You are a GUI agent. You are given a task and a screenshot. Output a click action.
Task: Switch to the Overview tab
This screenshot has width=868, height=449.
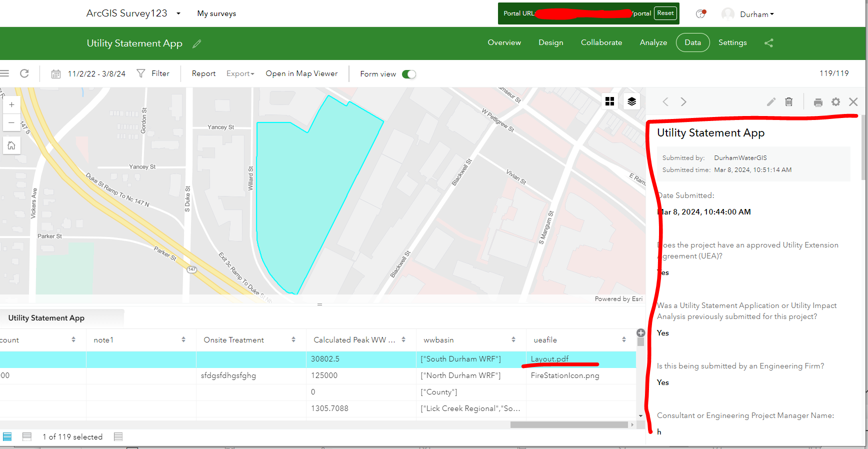coord(504,42)
